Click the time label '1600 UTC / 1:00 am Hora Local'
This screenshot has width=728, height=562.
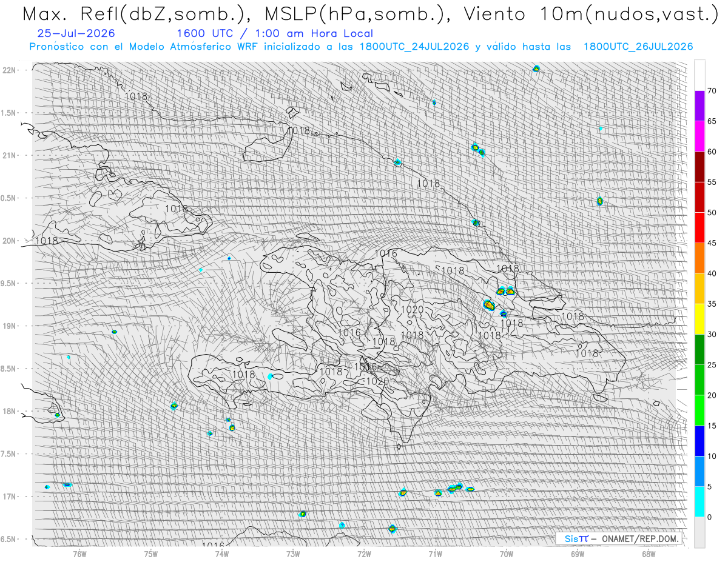pos(275,34)
